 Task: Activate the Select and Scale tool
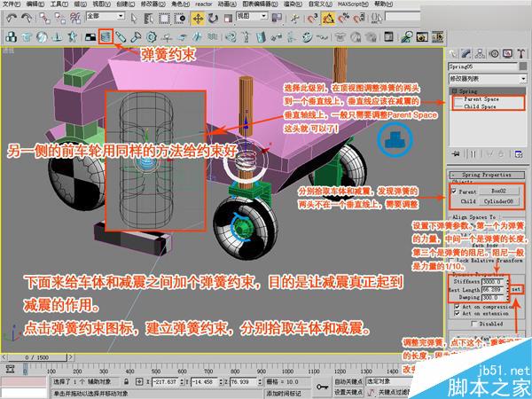pyautogui.click(x=228, y=18)
